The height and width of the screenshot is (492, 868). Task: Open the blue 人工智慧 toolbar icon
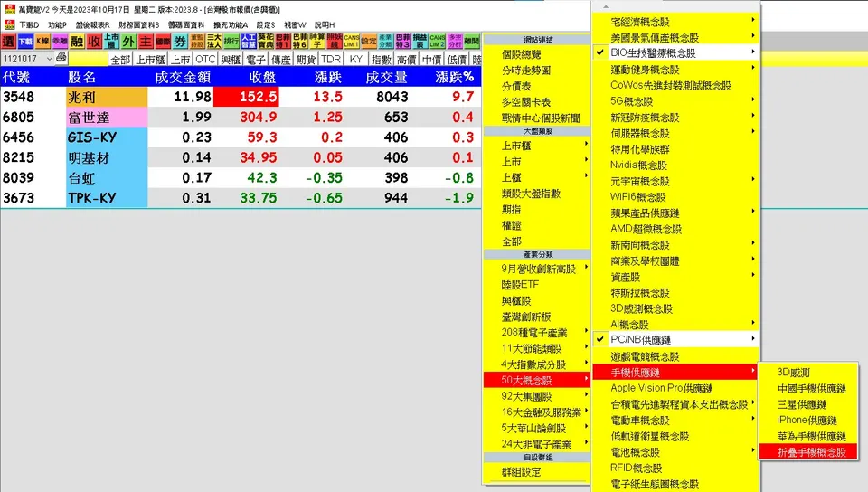tap(249, 42)
